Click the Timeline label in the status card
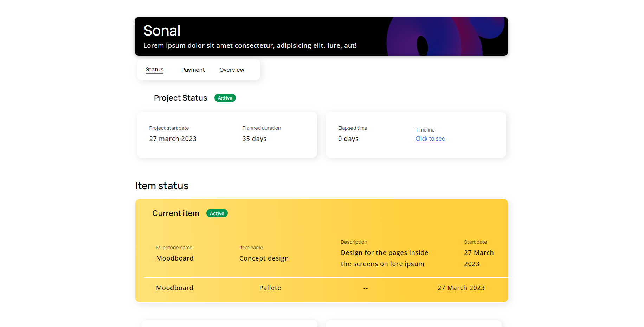The width and height of the screenshot is (644, 327). pyautogui.click(x=425, y=130)
